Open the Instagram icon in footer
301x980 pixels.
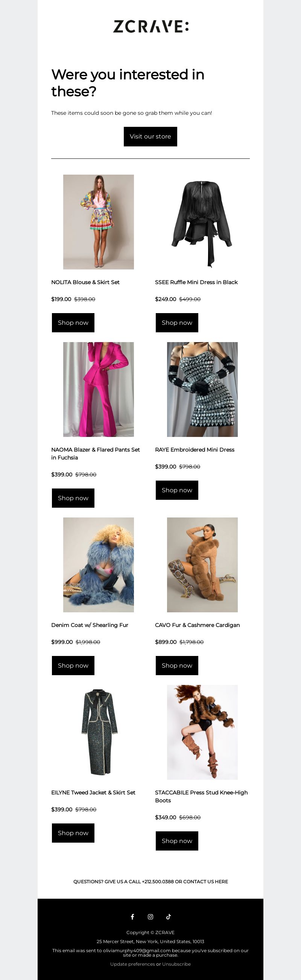[x=150, y=916]
